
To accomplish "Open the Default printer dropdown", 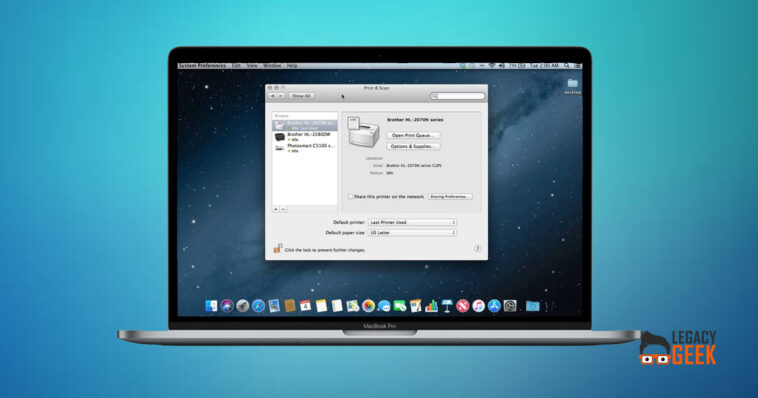I will coord(412,222).
